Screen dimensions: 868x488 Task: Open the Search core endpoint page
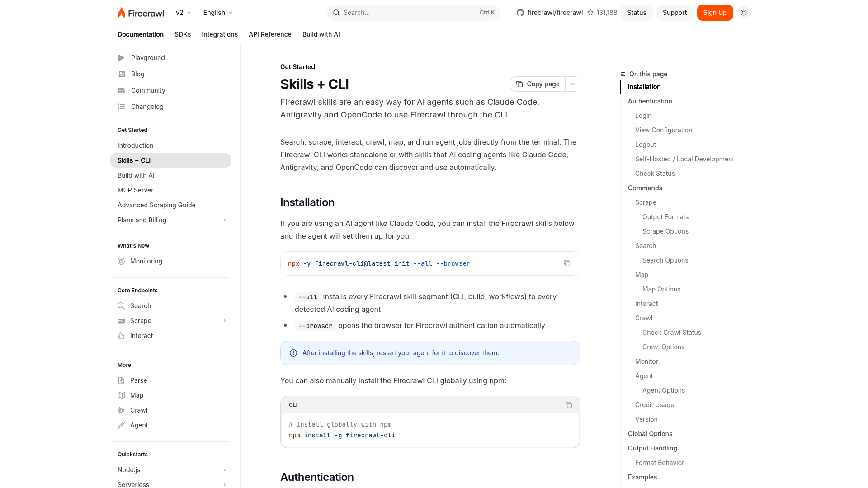tap(141, 306)
